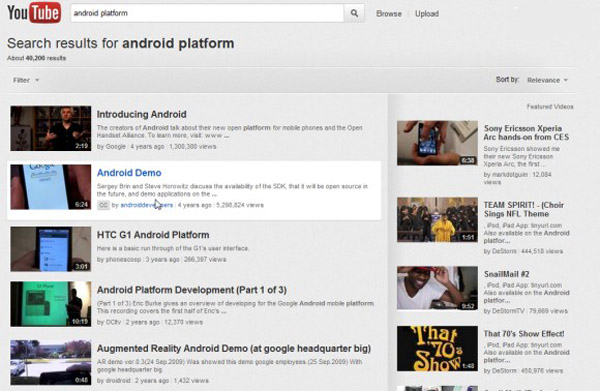The image size is (600, 391).
Task: Open the OCItv uploader link
Action: [113, 322]
